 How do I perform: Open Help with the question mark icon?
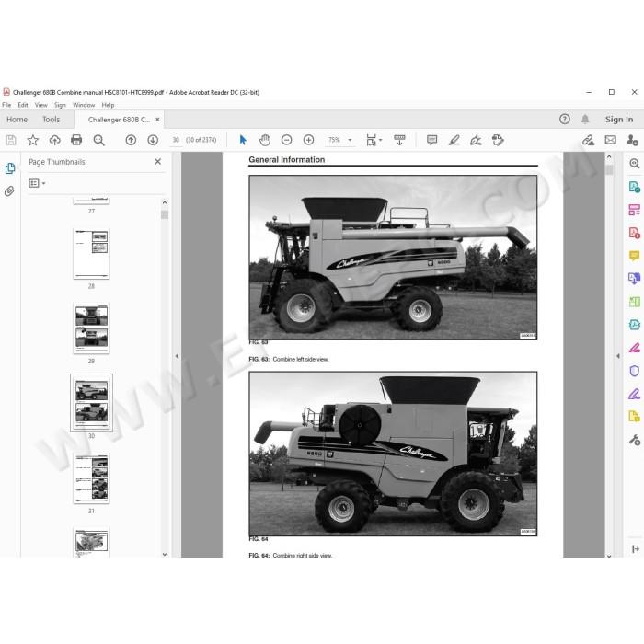point(565,119)
